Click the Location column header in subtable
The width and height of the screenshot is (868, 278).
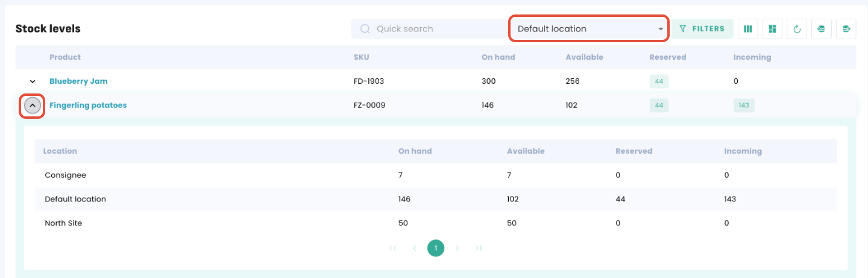(x=60, y=151)
